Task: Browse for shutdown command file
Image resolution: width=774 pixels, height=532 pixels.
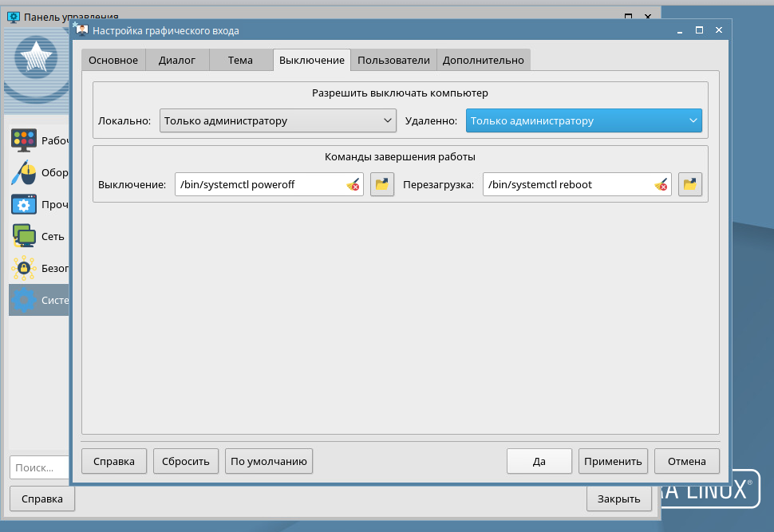Action: [382, 185]
